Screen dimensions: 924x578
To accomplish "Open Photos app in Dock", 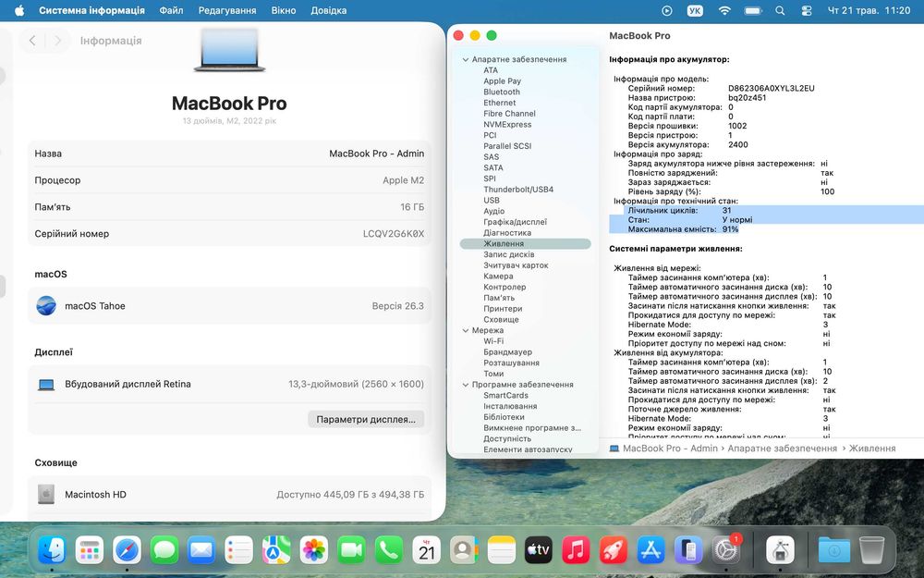I will tap(314, 551).
